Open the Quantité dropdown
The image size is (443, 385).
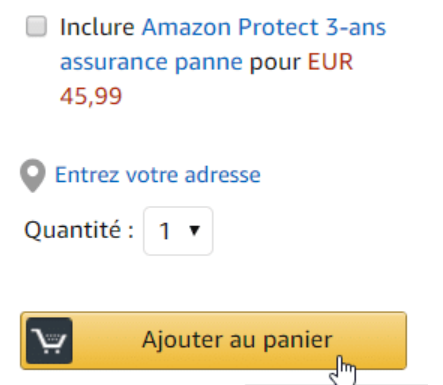pos(178,231)
